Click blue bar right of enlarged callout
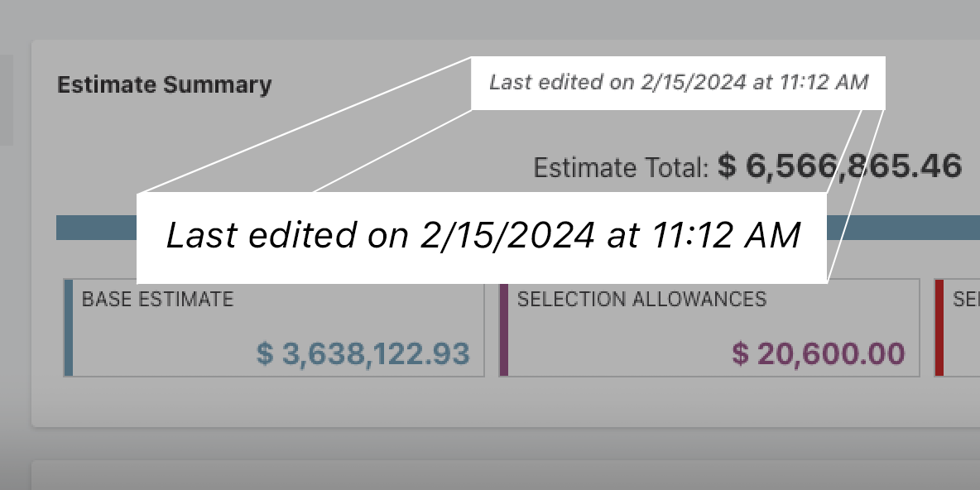This screenshot has height=490, width=980. pos(904,228)
